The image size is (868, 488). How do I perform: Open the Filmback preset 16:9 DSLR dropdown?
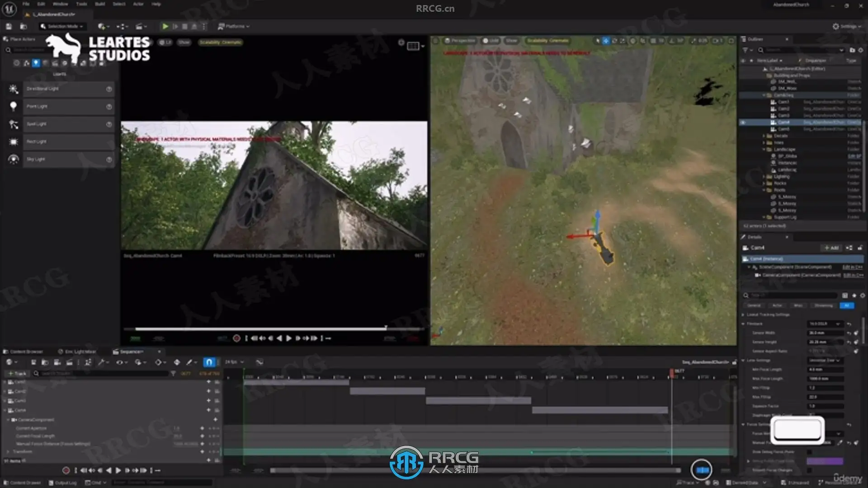pyautogui.click(x=825, y=324)
